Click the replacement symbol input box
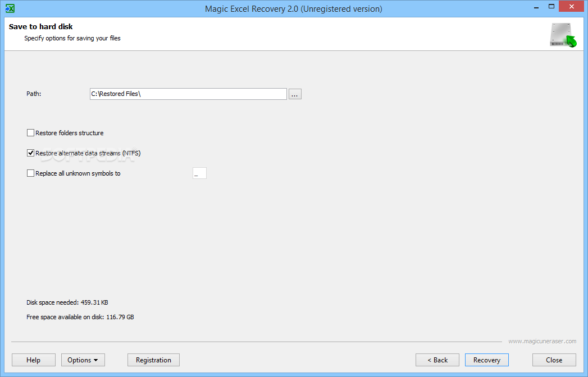Image resolution: width=588 pixels, height=377 pixels. click(x=199, y=173)
